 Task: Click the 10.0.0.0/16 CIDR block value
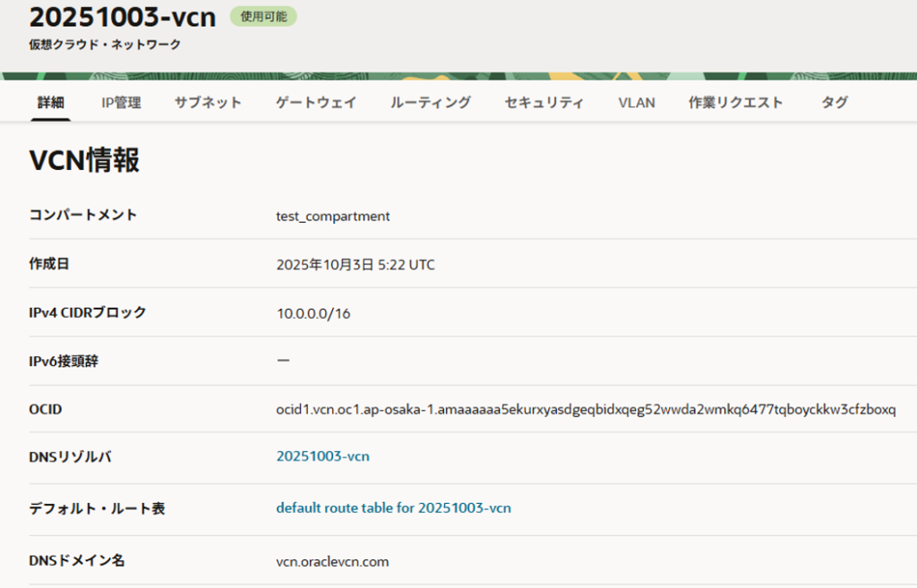tap(313, 313)
